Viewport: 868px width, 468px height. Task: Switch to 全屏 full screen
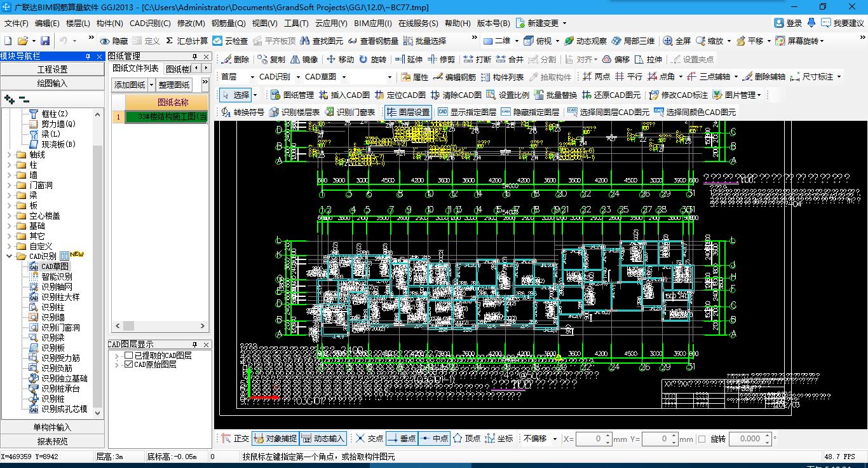677,41
